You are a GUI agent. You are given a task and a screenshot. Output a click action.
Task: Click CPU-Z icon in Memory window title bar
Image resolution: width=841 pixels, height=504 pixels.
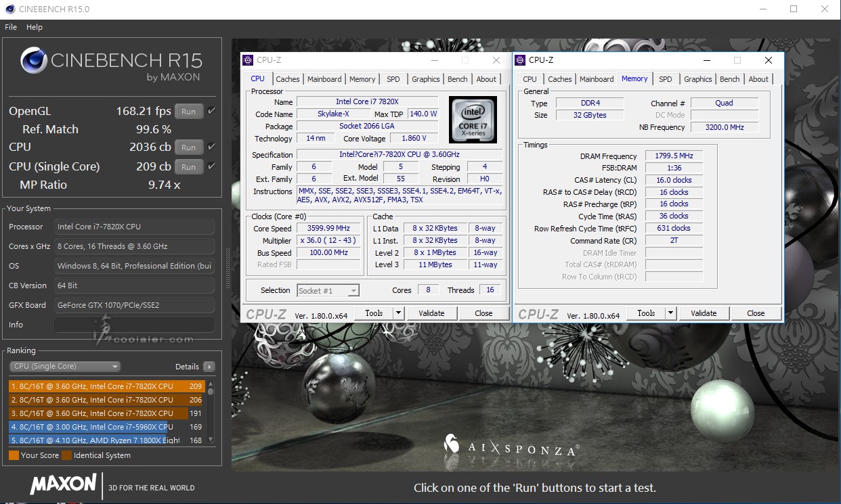521,60
